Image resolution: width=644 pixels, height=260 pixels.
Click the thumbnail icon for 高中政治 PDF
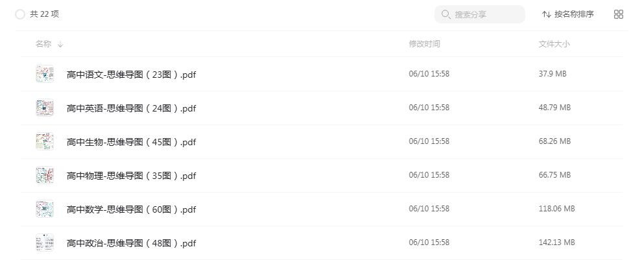(x=45, y=242)
